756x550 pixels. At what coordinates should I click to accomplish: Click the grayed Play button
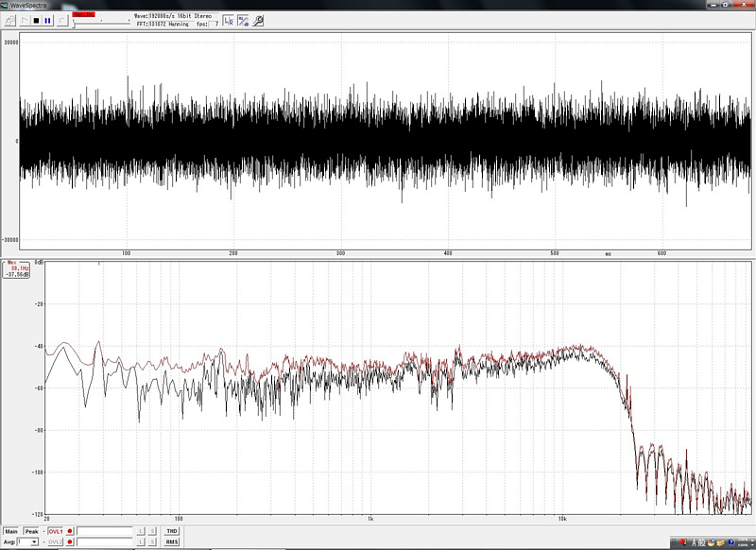point(25,21)
